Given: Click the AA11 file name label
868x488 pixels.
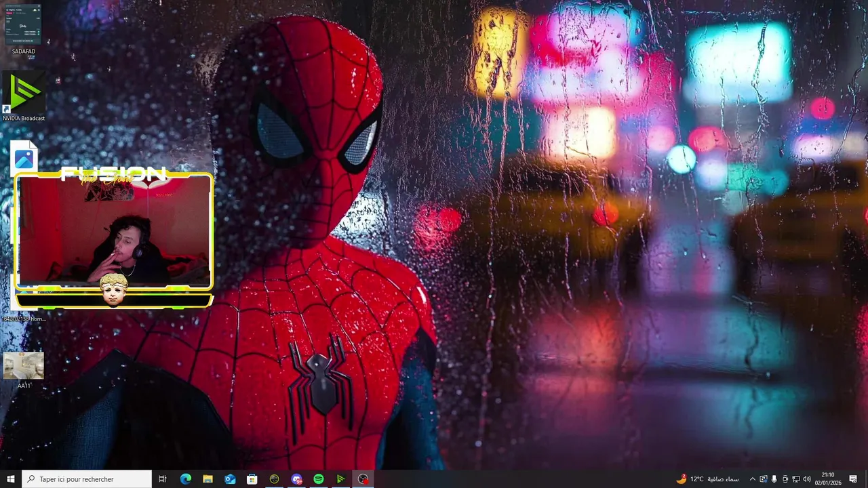Looking at the screenshot, I should click(24, 386).
